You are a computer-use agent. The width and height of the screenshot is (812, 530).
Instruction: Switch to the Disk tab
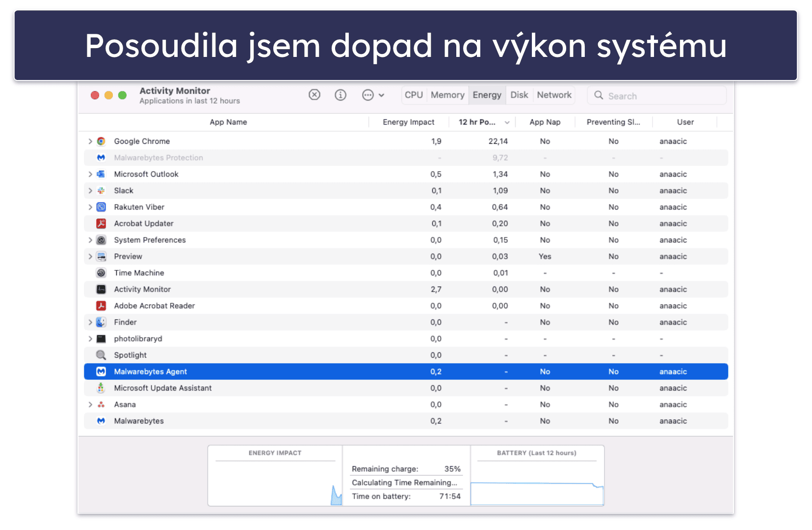[x=519, y=95]
